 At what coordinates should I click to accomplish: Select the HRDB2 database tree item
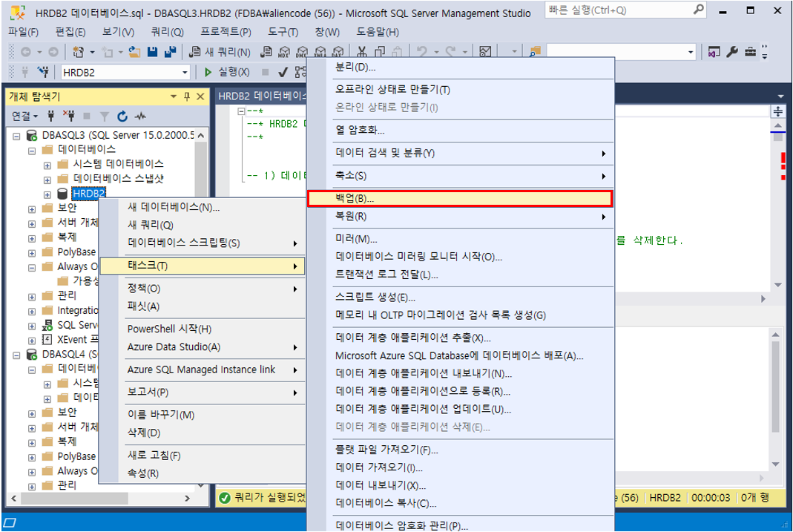(x=88, y=193)
